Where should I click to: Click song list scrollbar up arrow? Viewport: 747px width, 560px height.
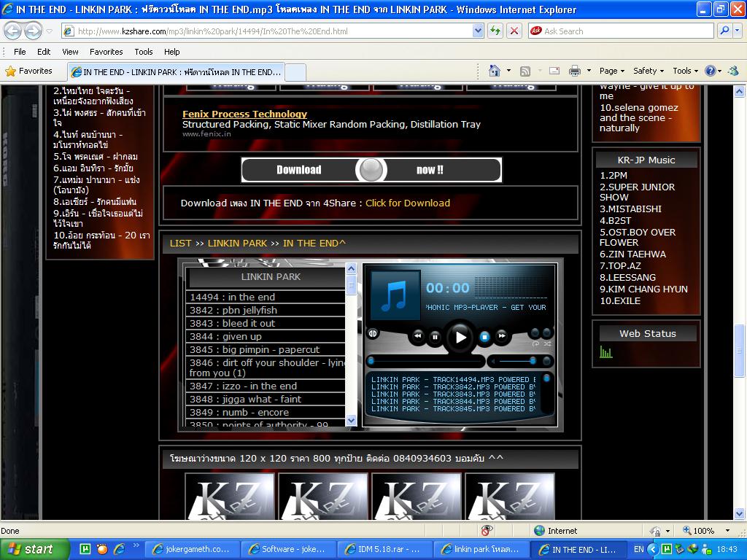351,268
